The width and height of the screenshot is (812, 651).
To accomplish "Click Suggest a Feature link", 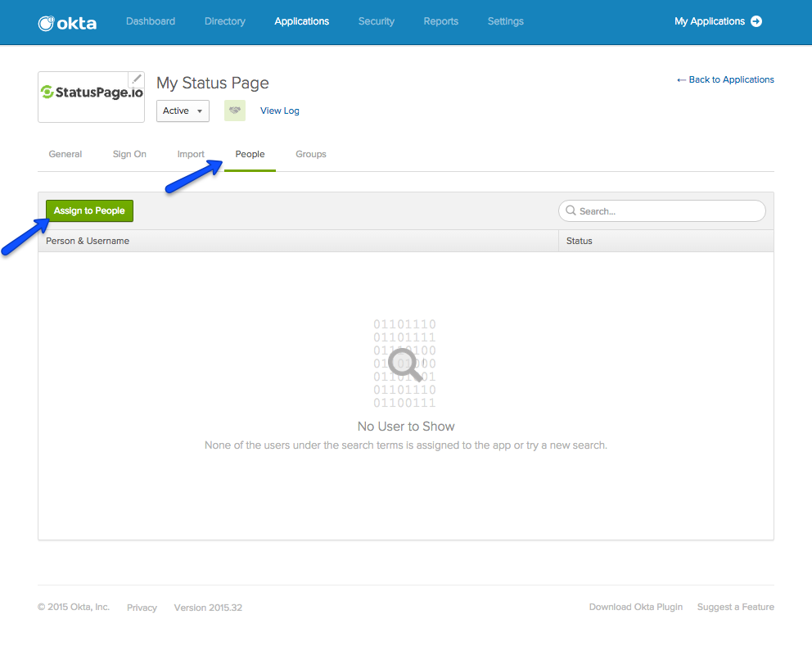I will tap(735, 607).
